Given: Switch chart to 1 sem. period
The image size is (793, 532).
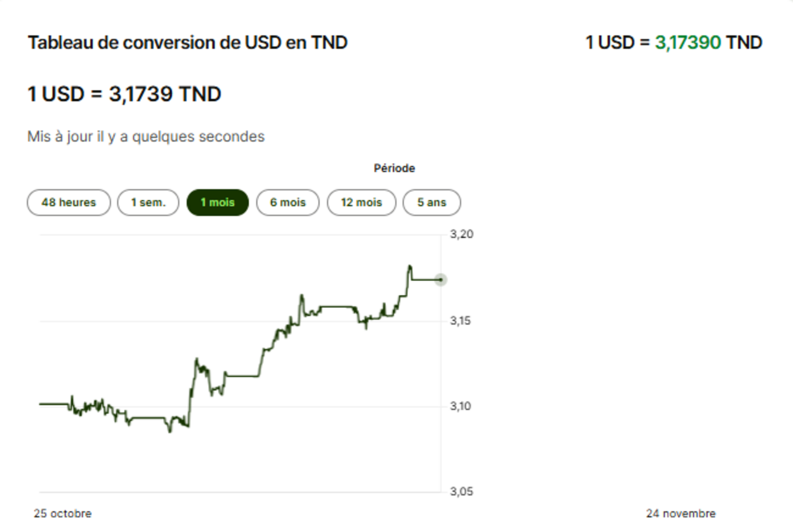Looking at the screenshot, I should 148,203.
